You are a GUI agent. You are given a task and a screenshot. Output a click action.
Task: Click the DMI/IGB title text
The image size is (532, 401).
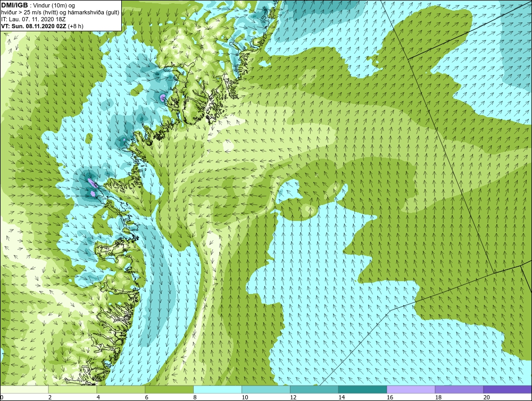click(x=15, y=5)
